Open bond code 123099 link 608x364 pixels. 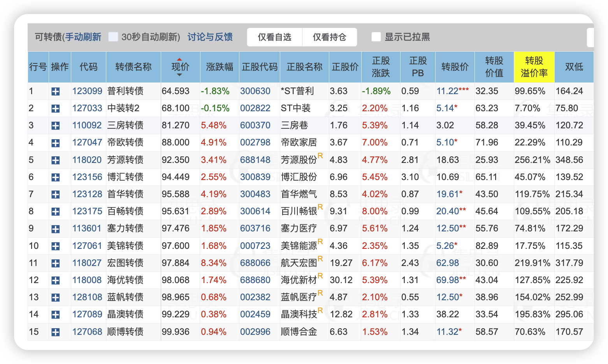point(87,91)
